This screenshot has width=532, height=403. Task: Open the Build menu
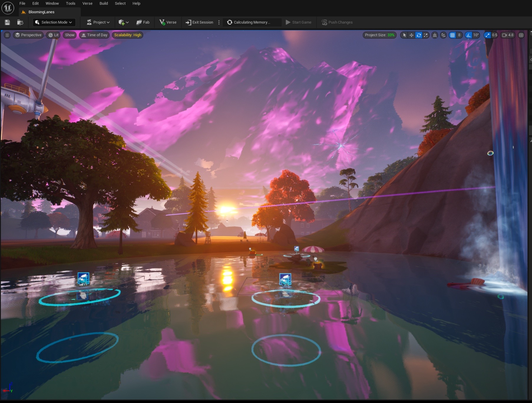pyautogui.click(x=104, y=4)
